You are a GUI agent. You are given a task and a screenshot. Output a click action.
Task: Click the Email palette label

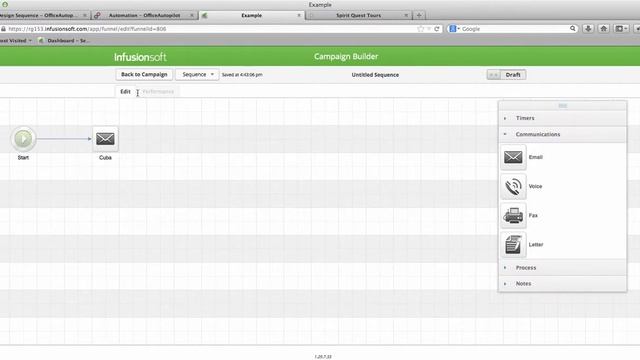click(x=536, y=157)
